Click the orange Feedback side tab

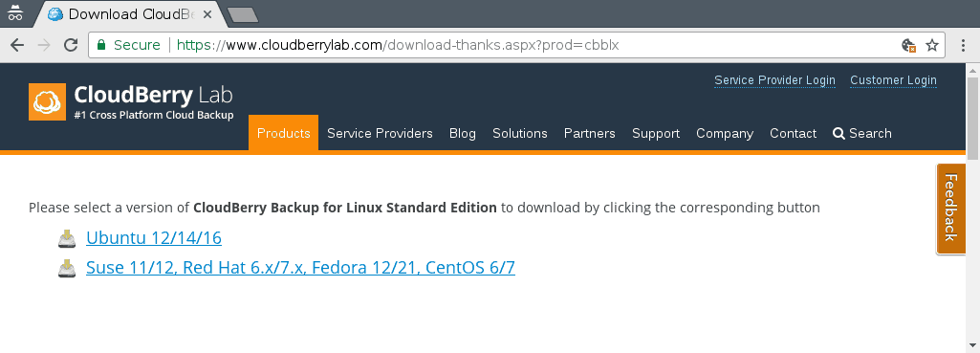[x=950, y=209]
